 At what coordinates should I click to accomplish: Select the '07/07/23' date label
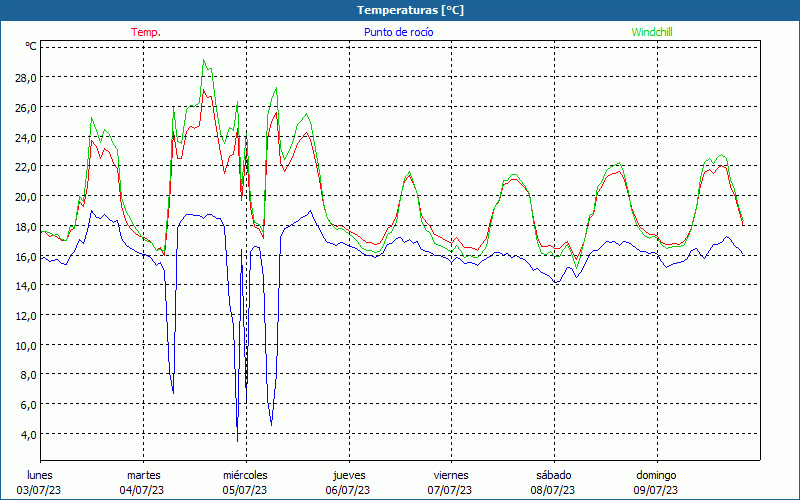[451, 490]
